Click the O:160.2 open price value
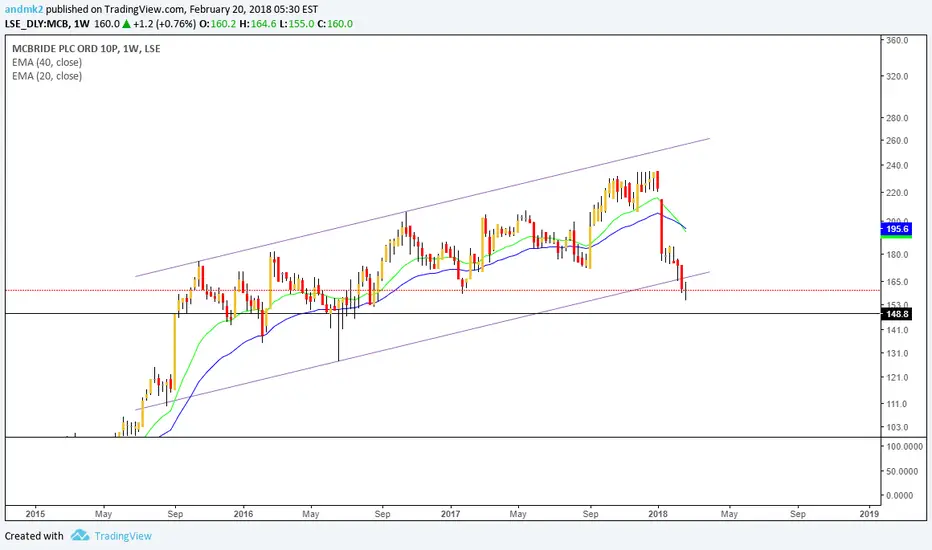The width and height of the screenshot is (932, 550). (218, 24)
